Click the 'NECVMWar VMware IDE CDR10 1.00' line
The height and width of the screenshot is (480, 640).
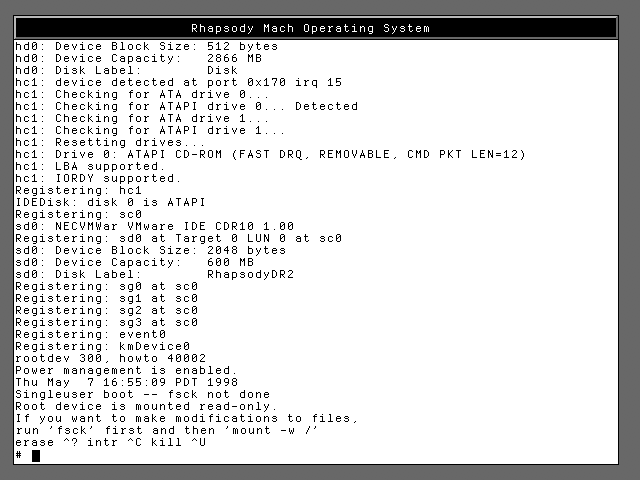click(155, 227)
